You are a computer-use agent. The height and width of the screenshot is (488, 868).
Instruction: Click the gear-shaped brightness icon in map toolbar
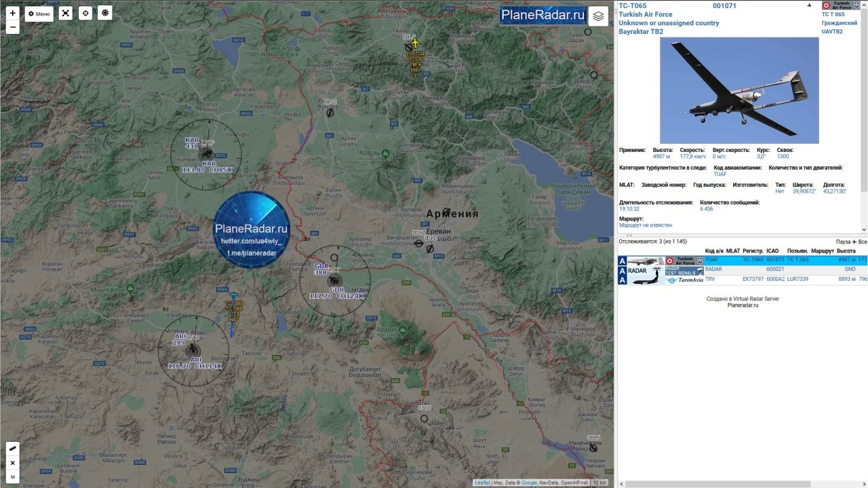click(x=104, y=13)
